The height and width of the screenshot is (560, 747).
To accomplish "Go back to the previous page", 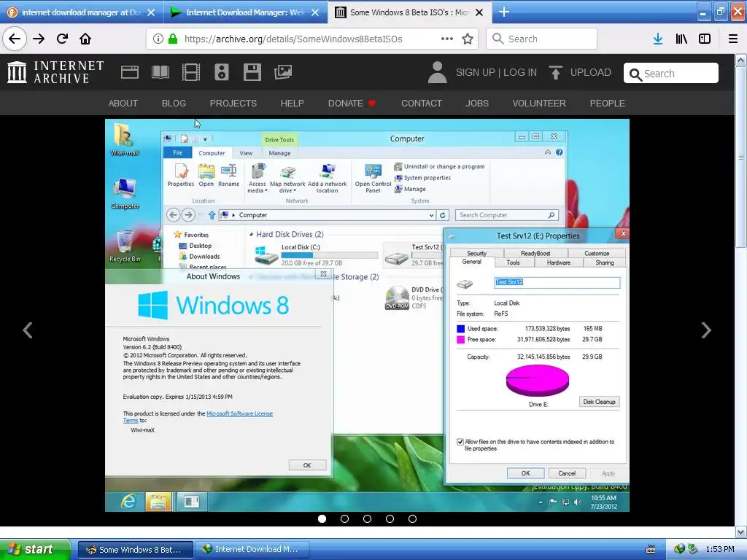I will click(15, 39).
